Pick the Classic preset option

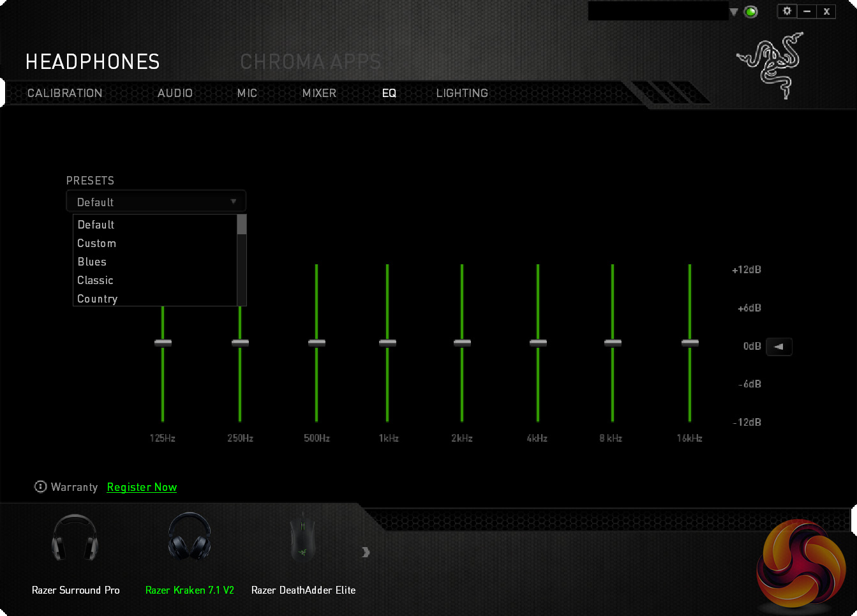click(x=155, y=280)
